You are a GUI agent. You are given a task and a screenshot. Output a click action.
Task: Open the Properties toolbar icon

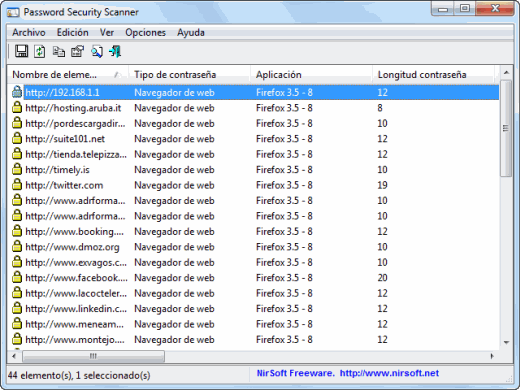coord(77,51)
